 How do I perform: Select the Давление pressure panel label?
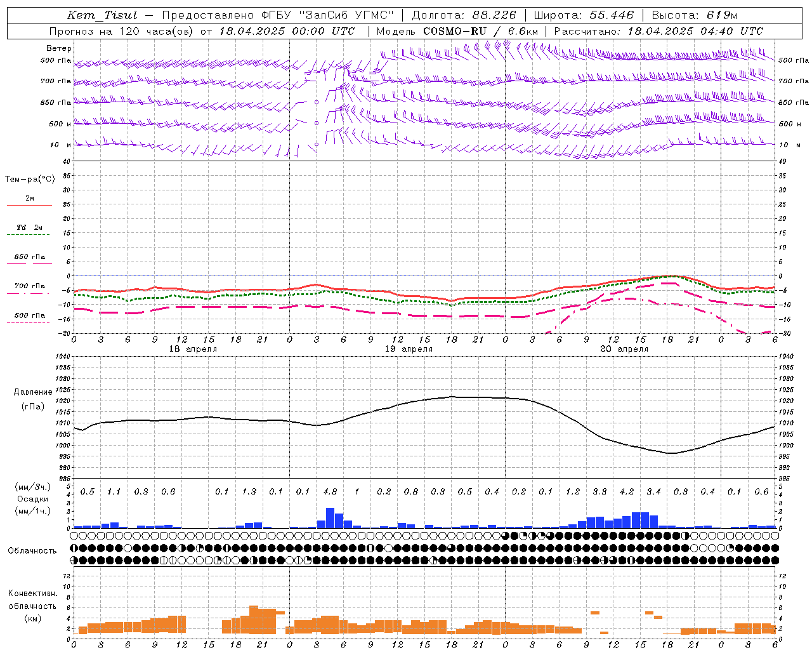(x=33, y=392)
